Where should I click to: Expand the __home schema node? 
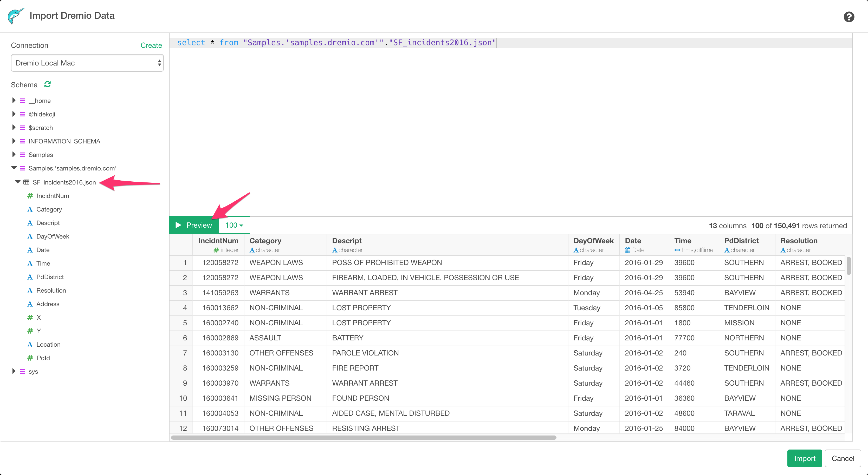[x=14, y=100]
